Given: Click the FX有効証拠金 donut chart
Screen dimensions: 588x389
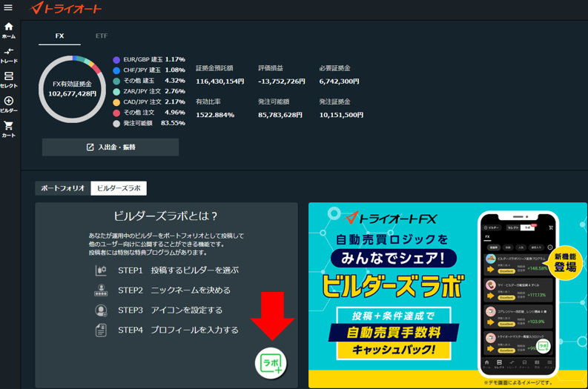Looking at the screenshot, I should click(x=73, y=89).
